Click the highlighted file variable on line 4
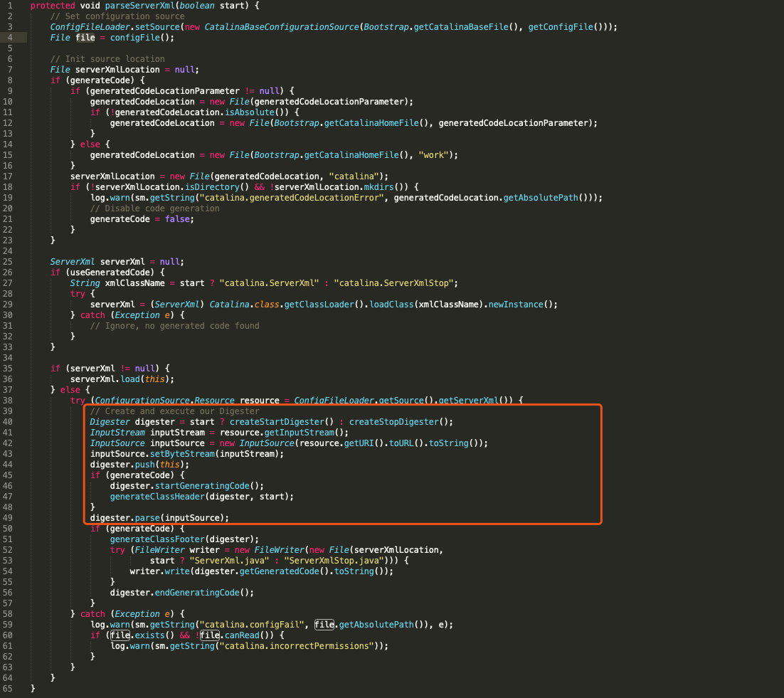This screenshot has height=698, width=784. tap(85, 37)
